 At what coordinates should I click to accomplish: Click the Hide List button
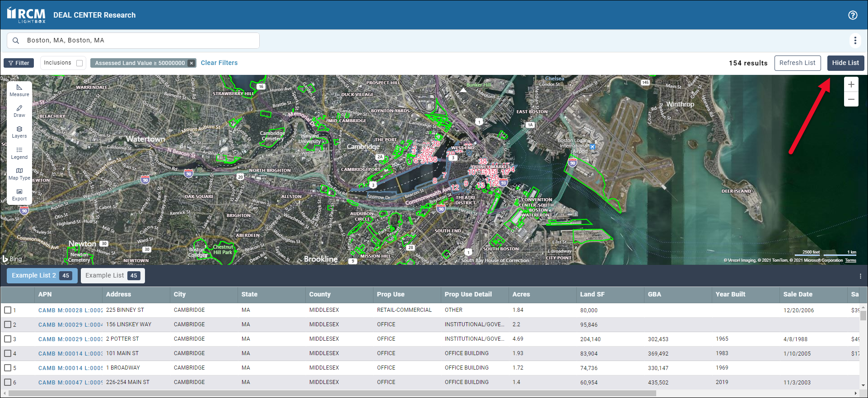pyautogui.click(x=845, y=63)
